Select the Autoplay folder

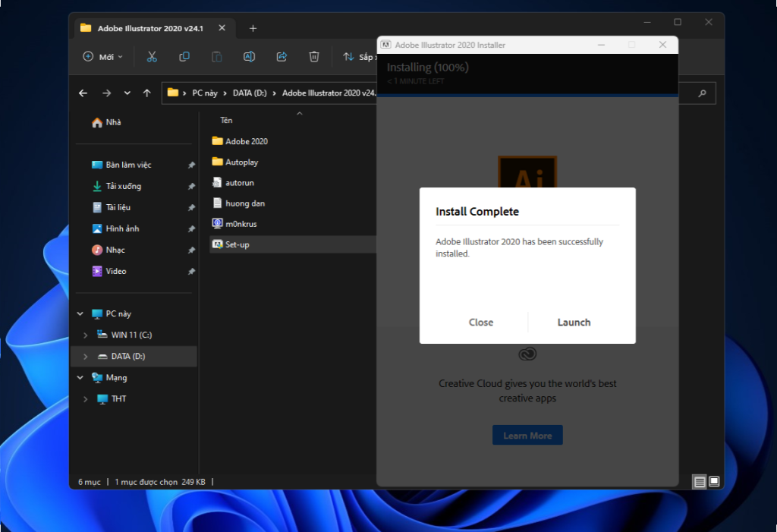click(x=235, y=162)
